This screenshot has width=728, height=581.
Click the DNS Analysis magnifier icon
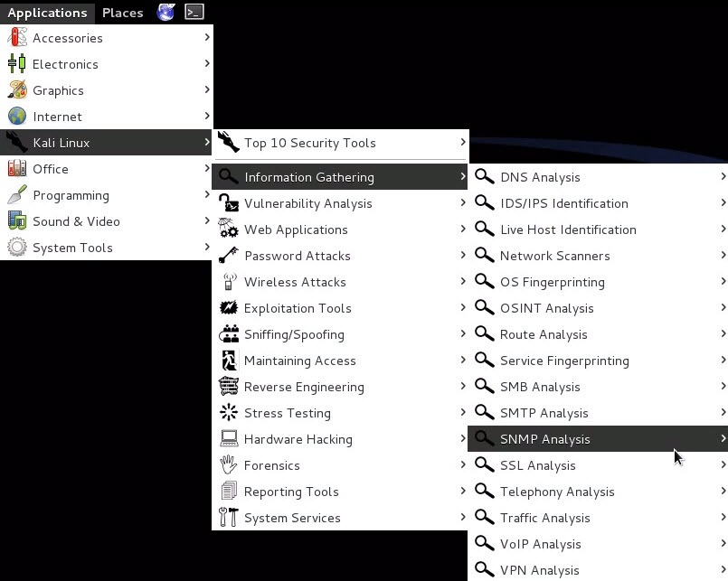tap(484, 176)
